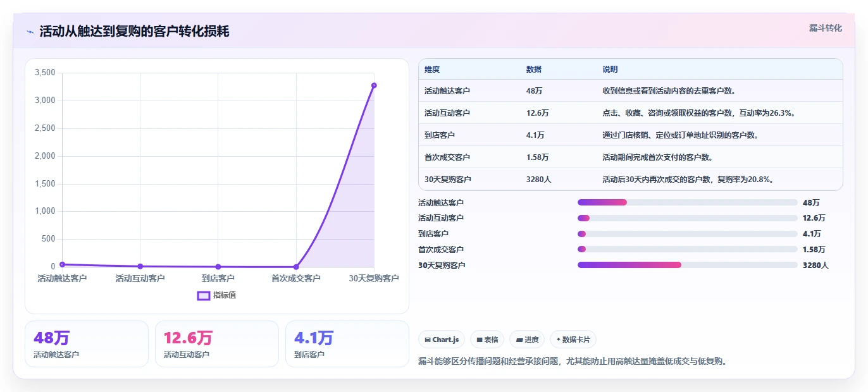
Task: Click the 48万 progress bar
Action: pyautogui.click(x=688, y=202)
